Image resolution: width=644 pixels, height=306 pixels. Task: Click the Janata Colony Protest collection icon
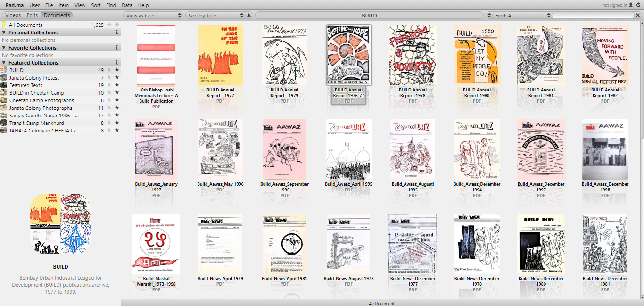pos(4,78)
